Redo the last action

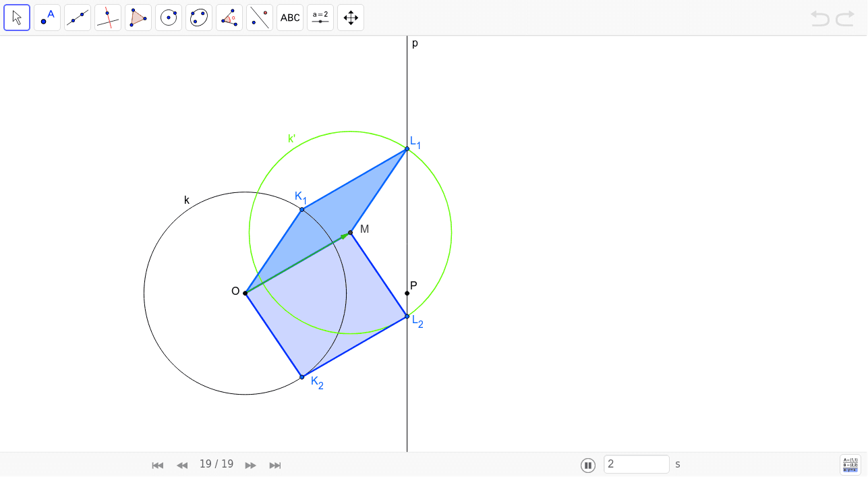coord(845,18)
